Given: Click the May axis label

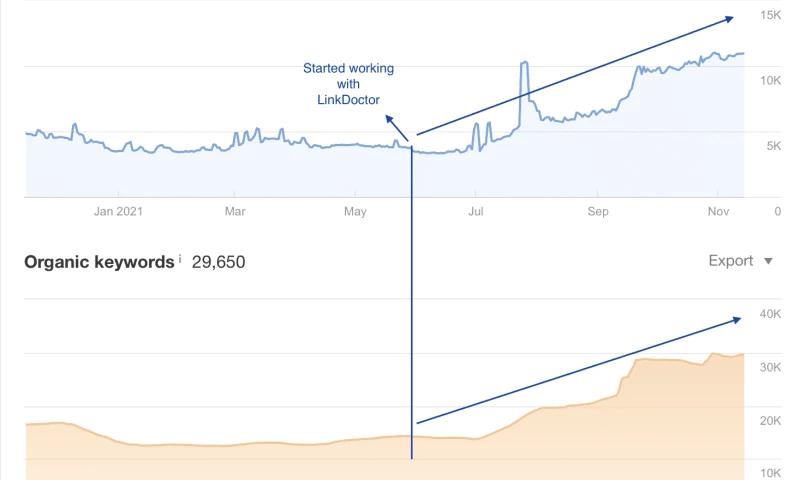Looking at the screenshot, I should (x=355, y=211).
